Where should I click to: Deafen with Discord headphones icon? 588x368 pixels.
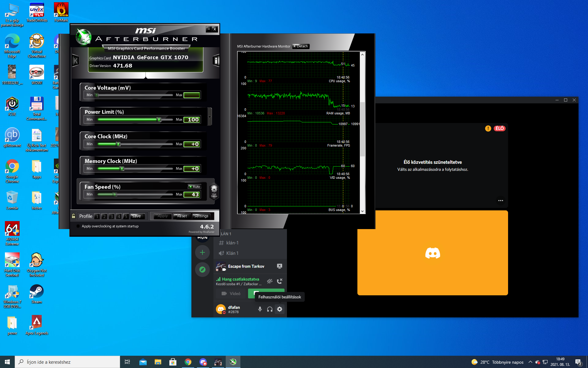269,309
